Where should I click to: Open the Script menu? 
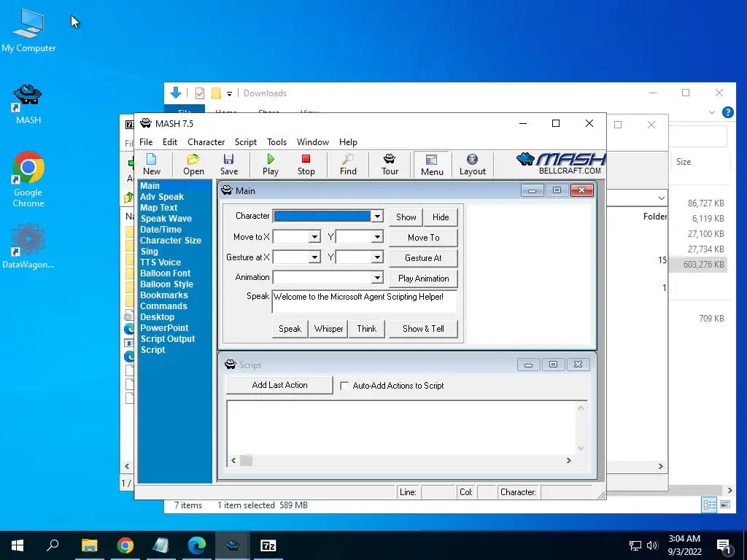[245, 142]
